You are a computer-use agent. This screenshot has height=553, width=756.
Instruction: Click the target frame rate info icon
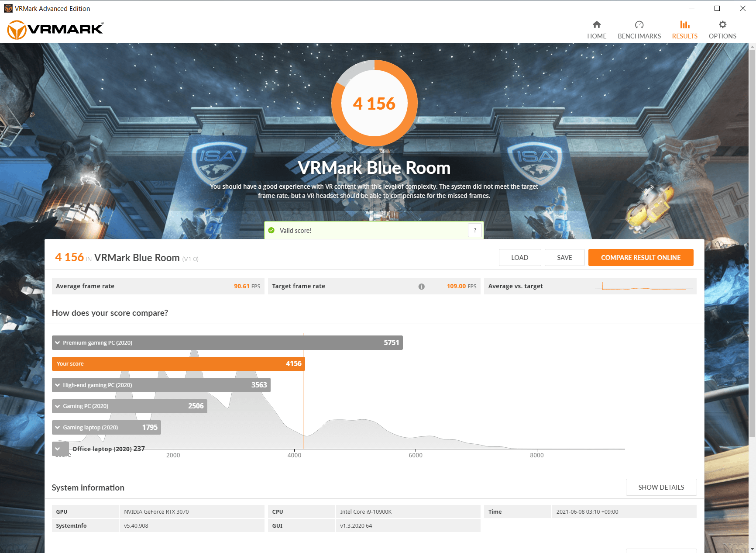coord(421,287)
